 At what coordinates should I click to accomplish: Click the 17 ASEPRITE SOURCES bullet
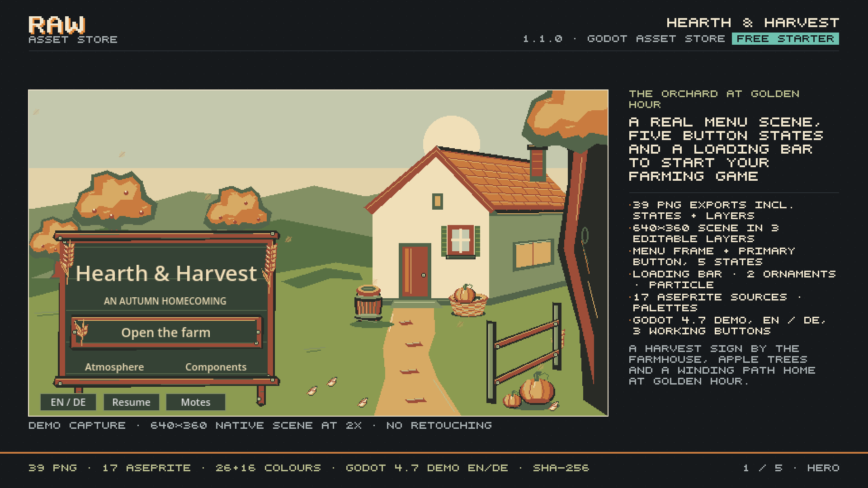coord(716,302)
